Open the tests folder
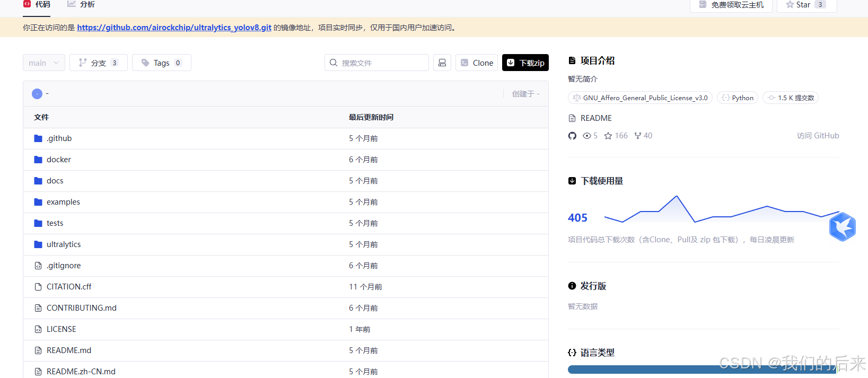The height and width of the screenshot is (378, 868). [x=55, y=223]
